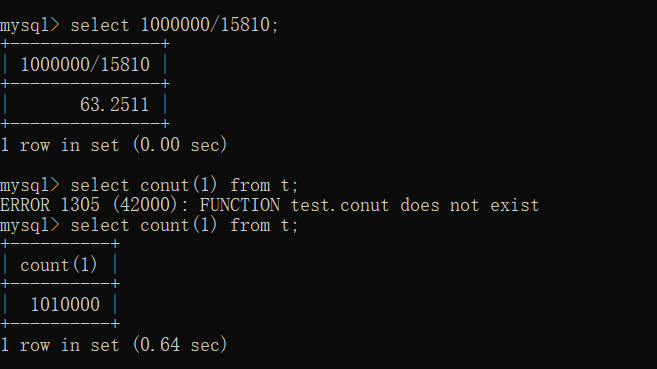Viewport: 657px width, 369px height.
Task: Click the first 'mysql>' prompt
Action: click(x=30, y=25)
